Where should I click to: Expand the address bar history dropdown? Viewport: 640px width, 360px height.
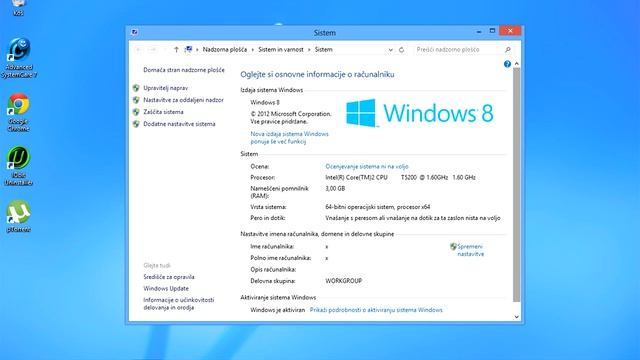(391, 49)
